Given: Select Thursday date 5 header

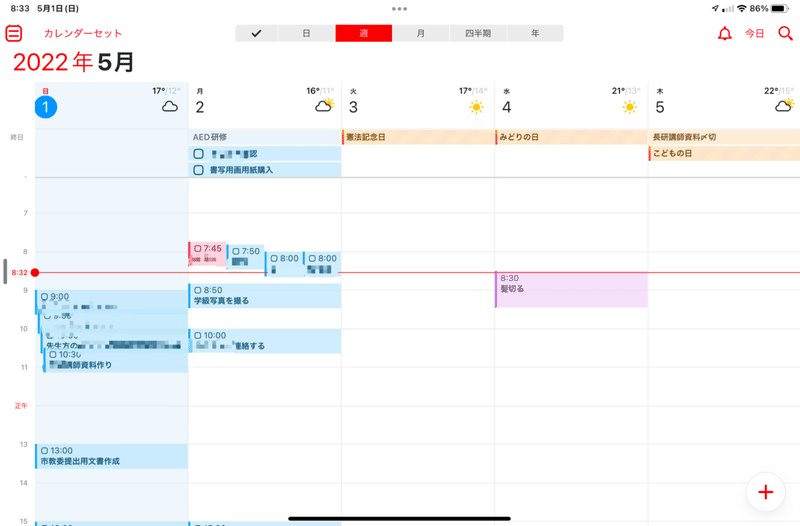Looking at the screenshot, I should pyautogui.click(x=660, y=107).
